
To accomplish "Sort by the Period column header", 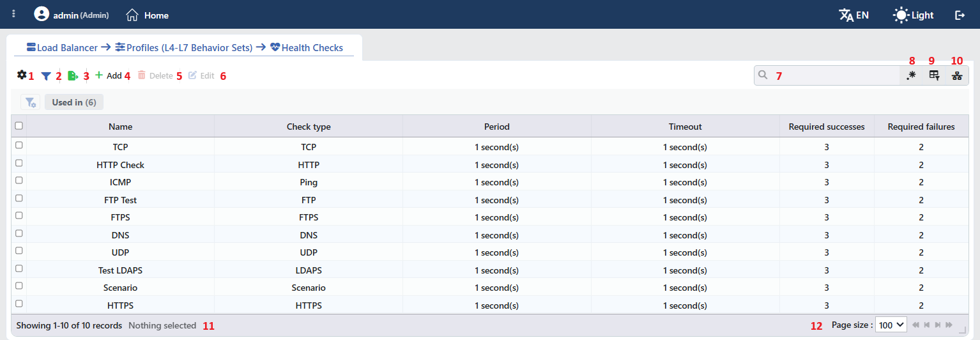I will coord(497,127).
